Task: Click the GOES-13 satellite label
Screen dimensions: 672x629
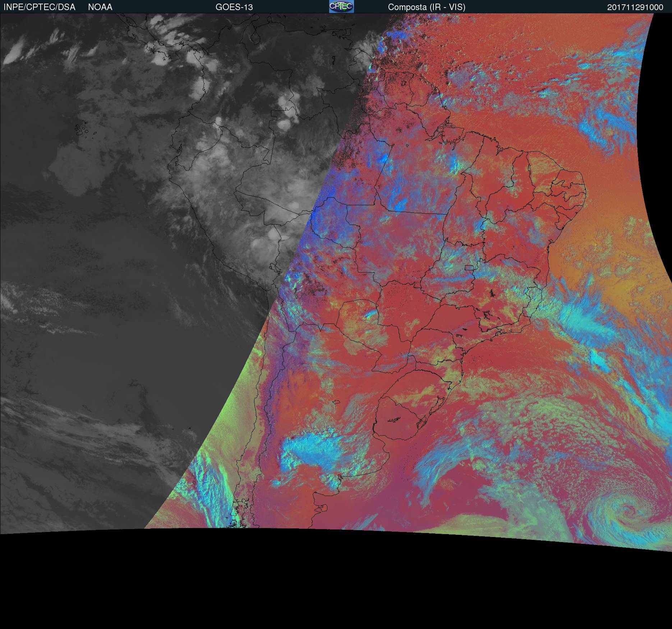Action: pos(234,7)
